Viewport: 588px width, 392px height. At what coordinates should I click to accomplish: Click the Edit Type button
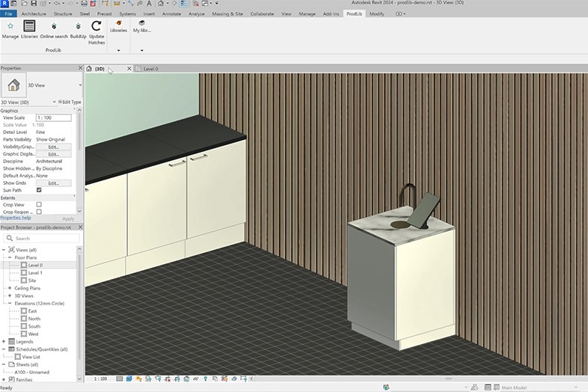click(70, 102)
